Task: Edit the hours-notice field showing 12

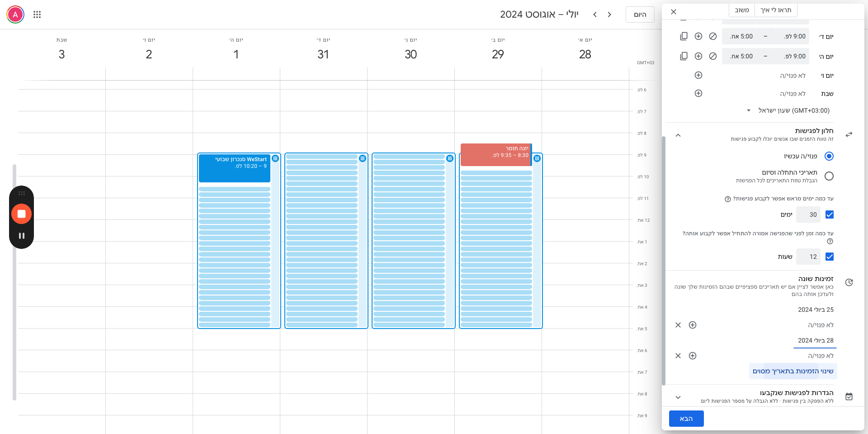Action: (808, 257)
